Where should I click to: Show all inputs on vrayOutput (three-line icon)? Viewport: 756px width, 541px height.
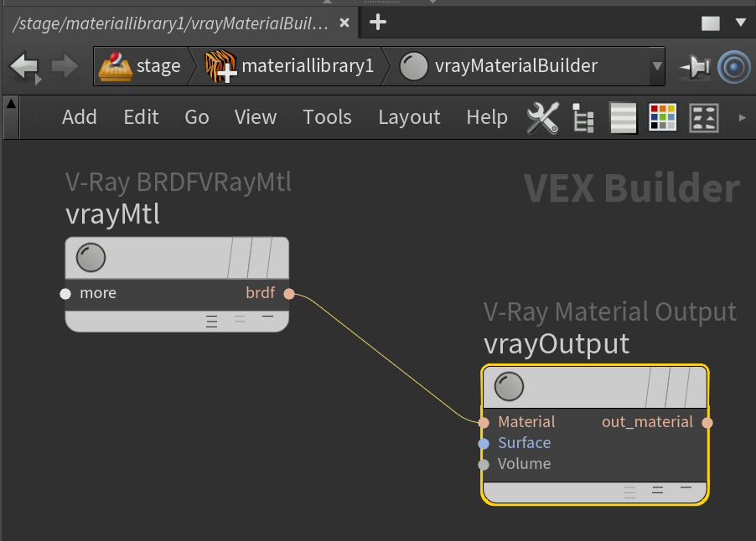click(x=629, y=492)
